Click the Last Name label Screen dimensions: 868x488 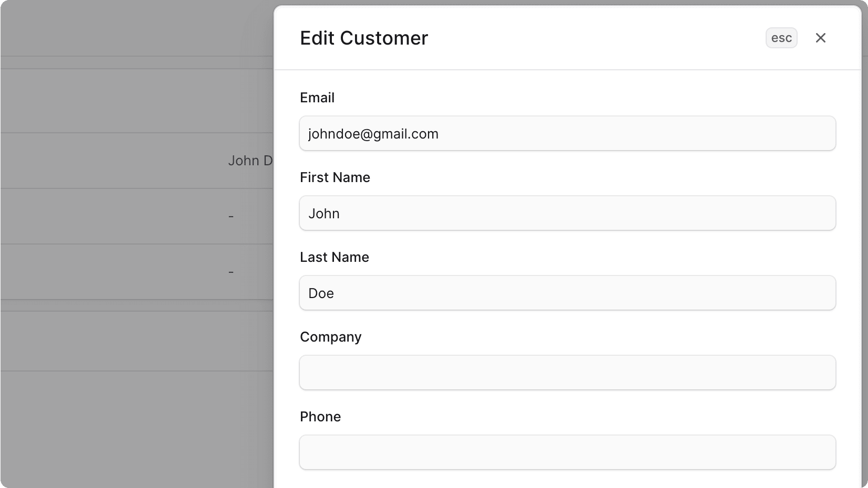pos(334,257)
